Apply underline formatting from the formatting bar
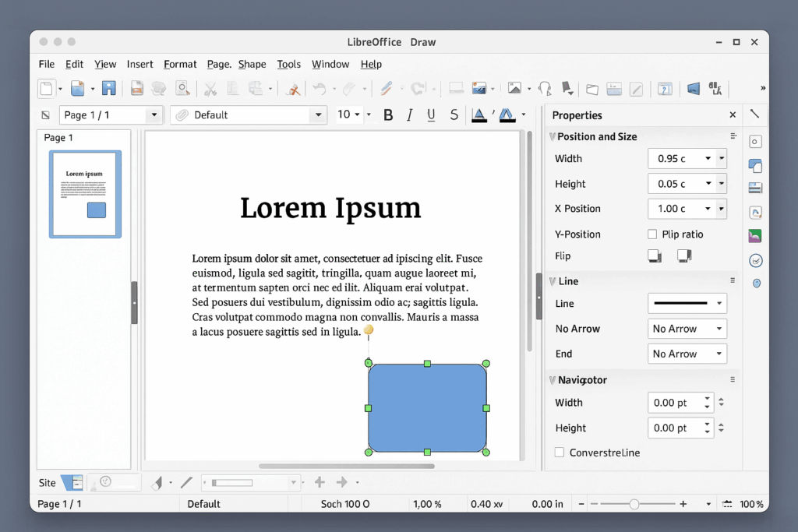The height and width of the screenshot is (532, 798). [431, 115]
